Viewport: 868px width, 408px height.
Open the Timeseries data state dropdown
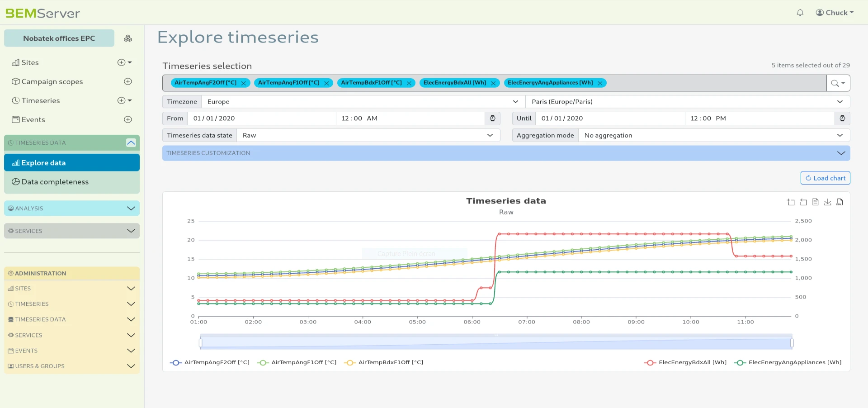point(368,135)
